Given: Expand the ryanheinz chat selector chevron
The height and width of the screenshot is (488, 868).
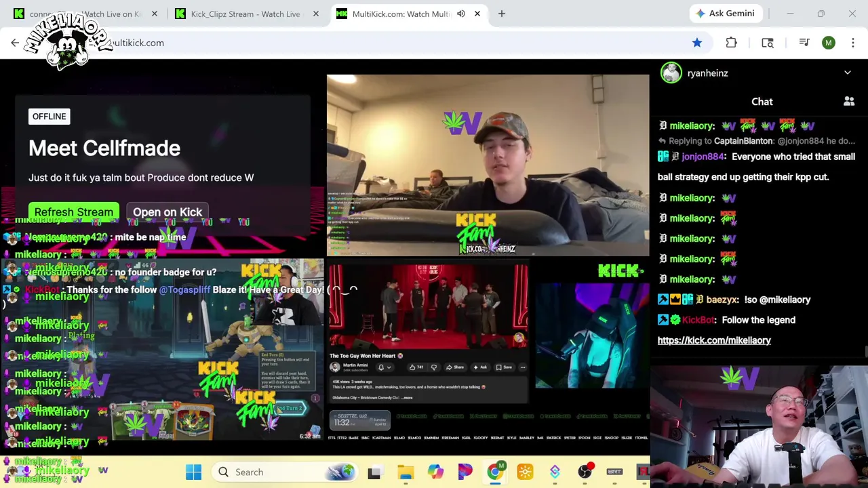Looking at the screenshot, I should point(848,73).
